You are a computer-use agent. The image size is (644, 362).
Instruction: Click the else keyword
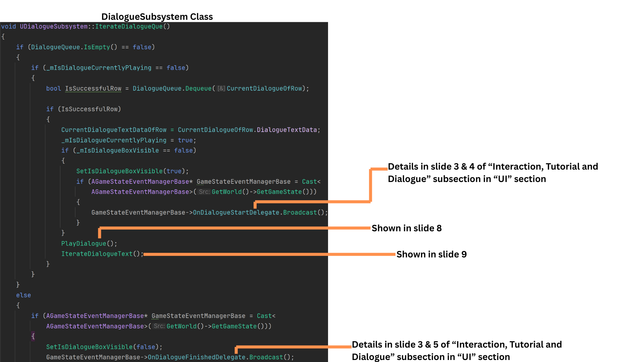pos(23,295)
